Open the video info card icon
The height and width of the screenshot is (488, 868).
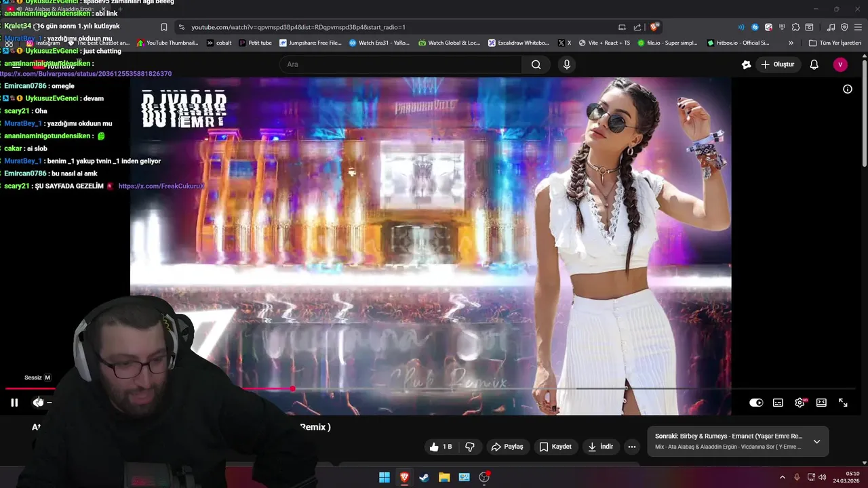pyautogui.click(x=847, y=89)
